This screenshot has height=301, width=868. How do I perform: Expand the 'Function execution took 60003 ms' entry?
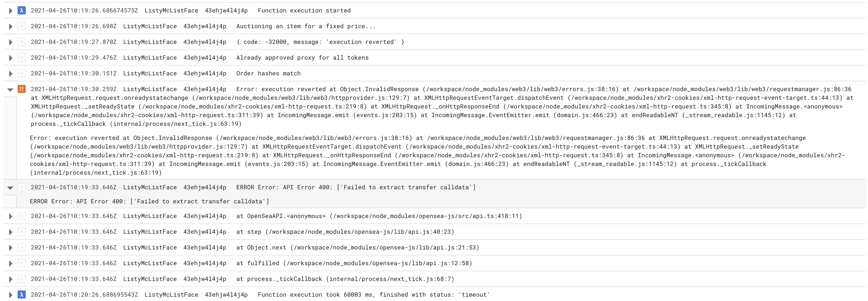click(11, 295)
